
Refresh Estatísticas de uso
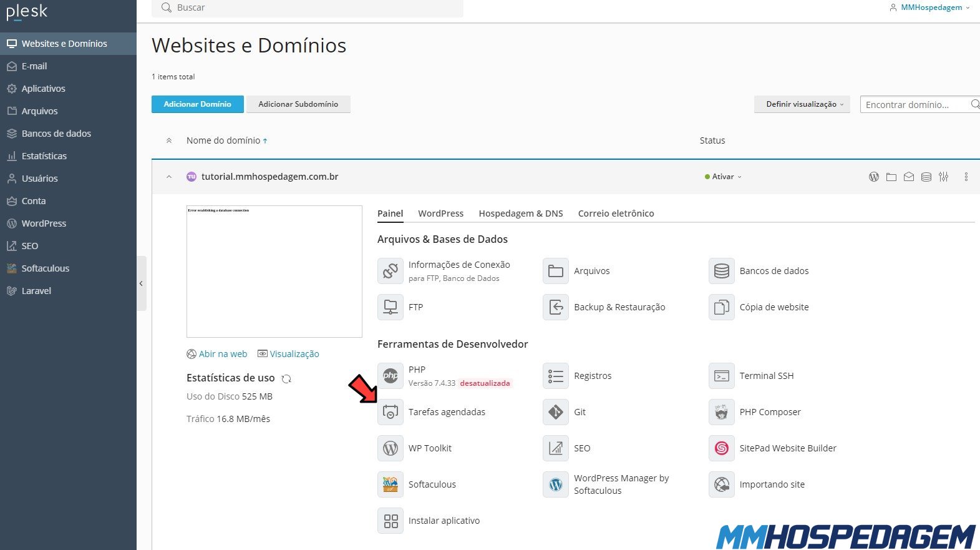point(286,378)
